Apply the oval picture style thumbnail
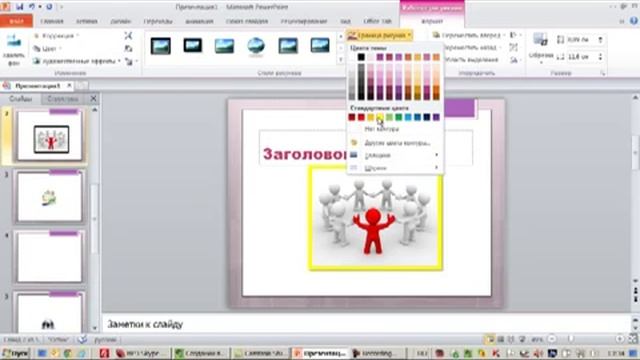This screenshot has width=640, height=360. click(x=256, y=46)
